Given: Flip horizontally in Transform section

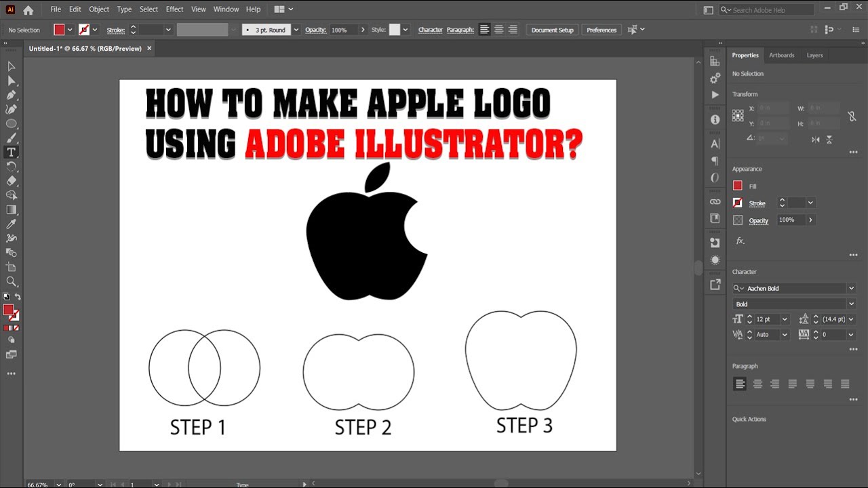Looking at the screenshot, I should click(x=815, y=139).
